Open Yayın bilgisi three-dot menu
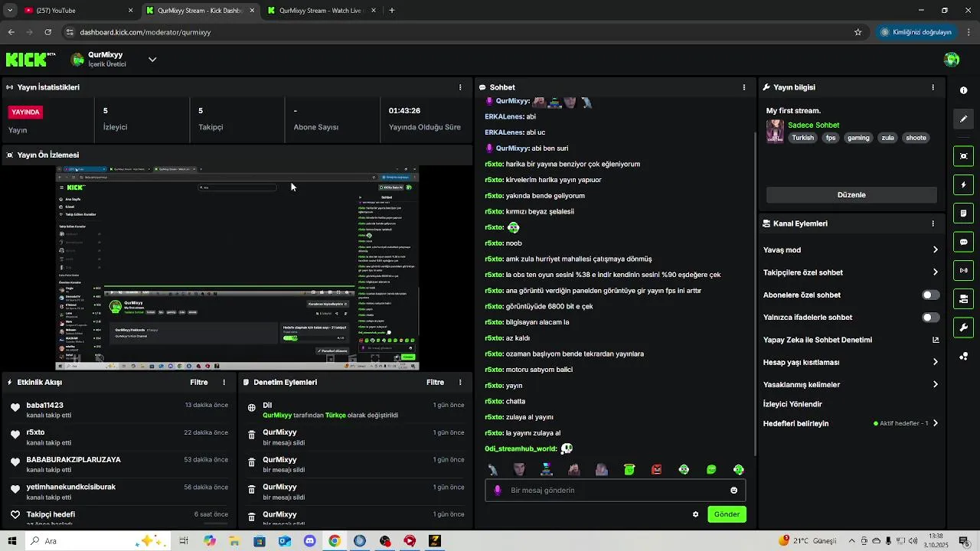The image size is (980, 551). pyautogui.click(x=933, y=87)
